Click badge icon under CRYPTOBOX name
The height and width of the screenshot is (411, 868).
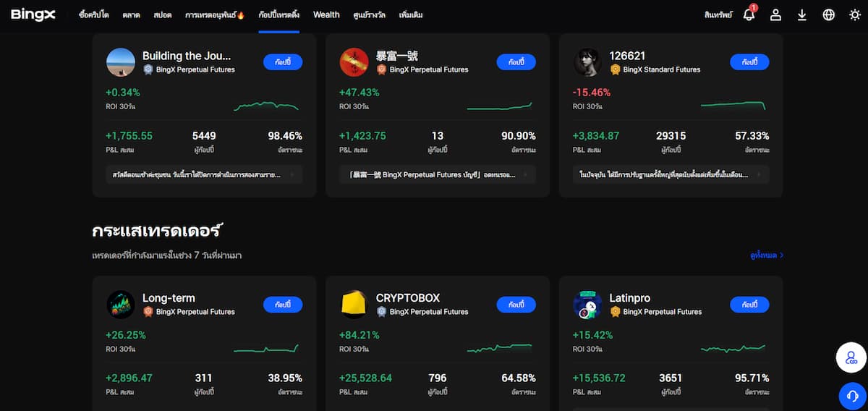(381, 312)
